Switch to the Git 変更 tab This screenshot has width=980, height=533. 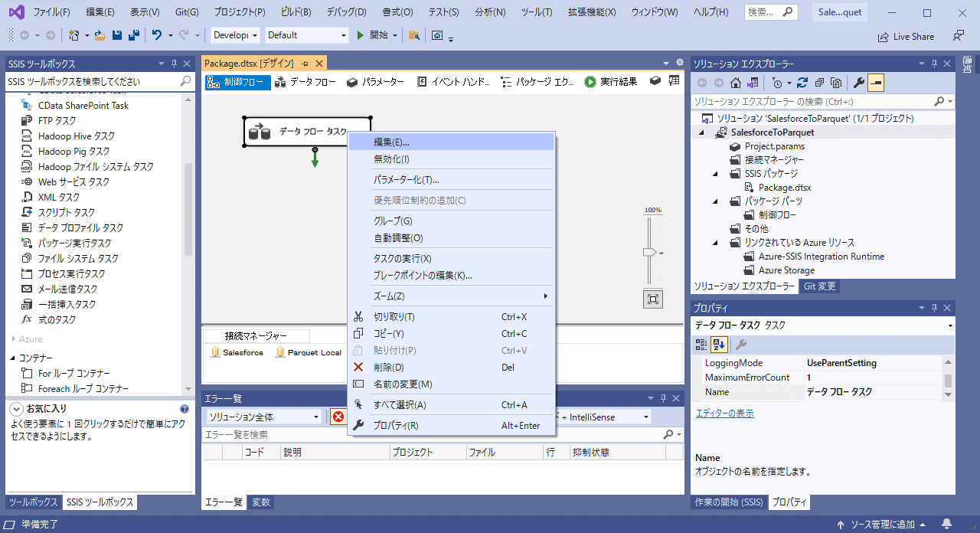pos(820,286)
